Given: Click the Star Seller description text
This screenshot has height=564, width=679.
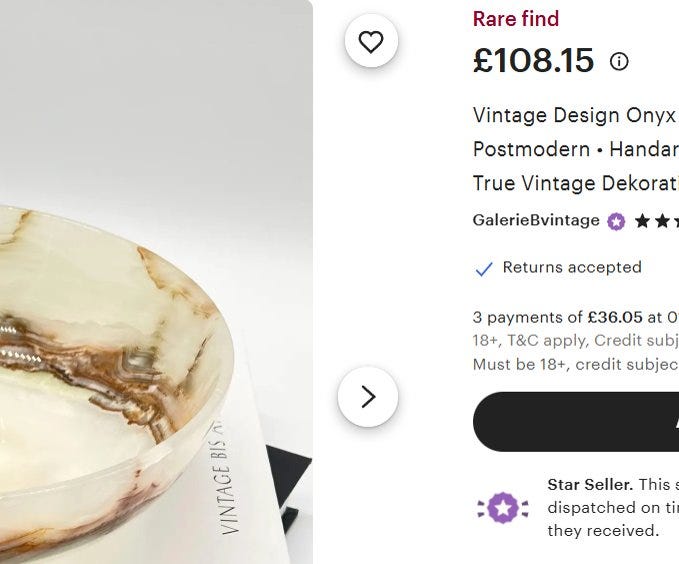Looking at the screenshot, I should click(613, 507).
